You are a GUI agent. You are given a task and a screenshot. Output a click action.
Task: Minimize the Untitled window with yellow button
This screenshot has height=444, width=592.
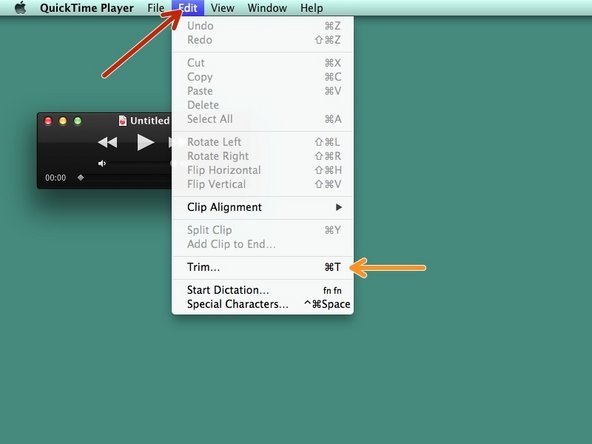[63, 121]
